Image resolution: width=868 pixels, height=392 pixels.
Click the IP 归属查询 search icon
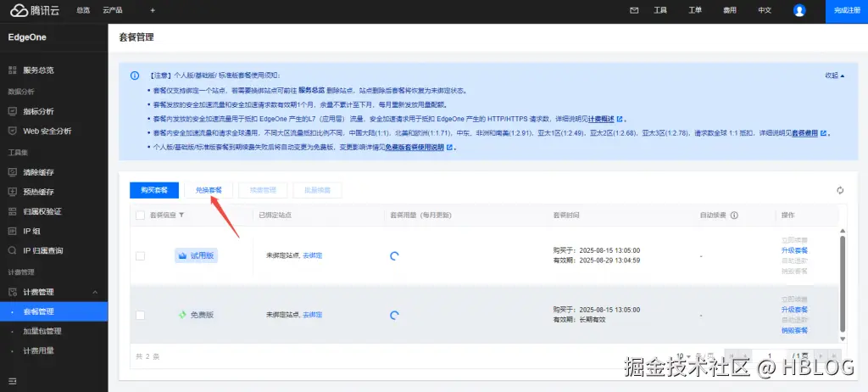click(13, 250)
